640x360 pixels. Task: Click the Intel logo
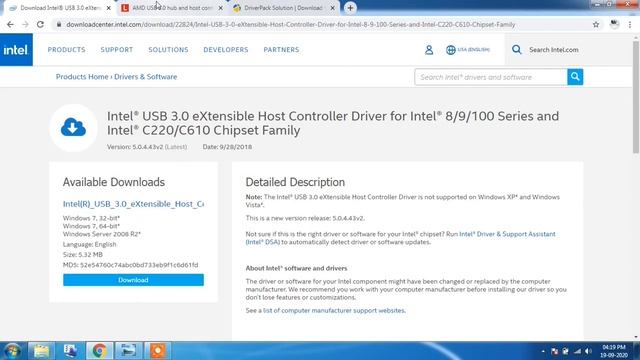coord(16,50)
